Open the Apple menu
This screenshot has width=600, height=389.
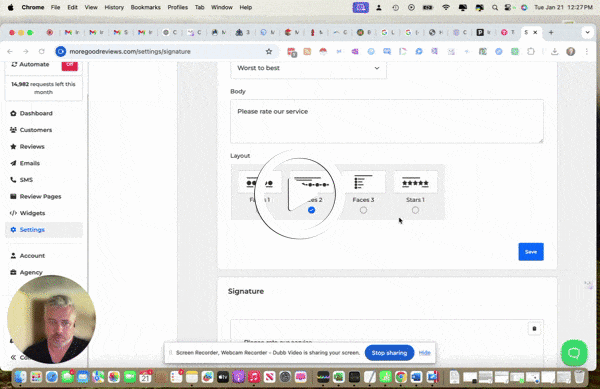[x=10, y=7]
